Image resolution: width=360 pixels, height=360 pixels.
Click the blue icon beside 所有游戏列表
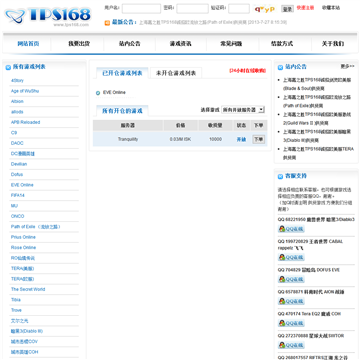click(8, 67)
